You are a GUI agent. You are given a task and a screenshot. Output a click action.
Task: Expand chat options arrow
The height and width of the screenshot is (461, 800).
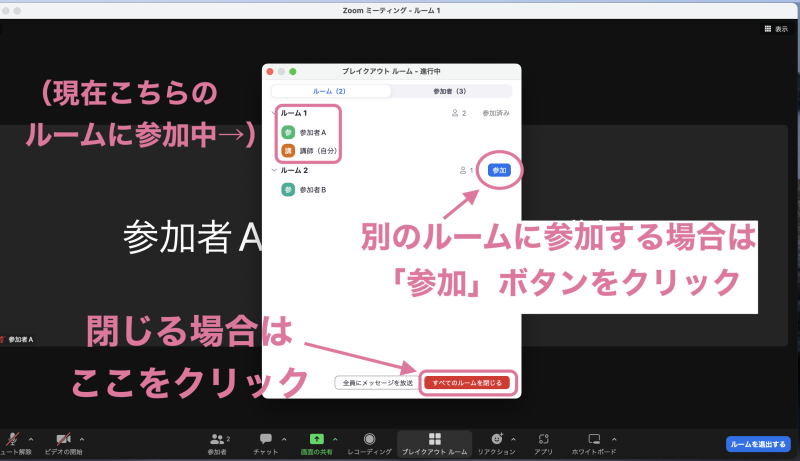click(284, 439)
